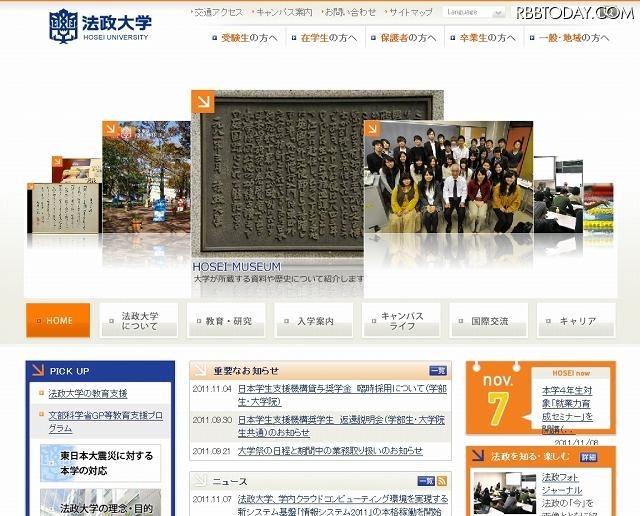Screen dimensions: 640x516
Task: Open 文部科学省GP等教育支援プログラム link
Action: point(105,422)
